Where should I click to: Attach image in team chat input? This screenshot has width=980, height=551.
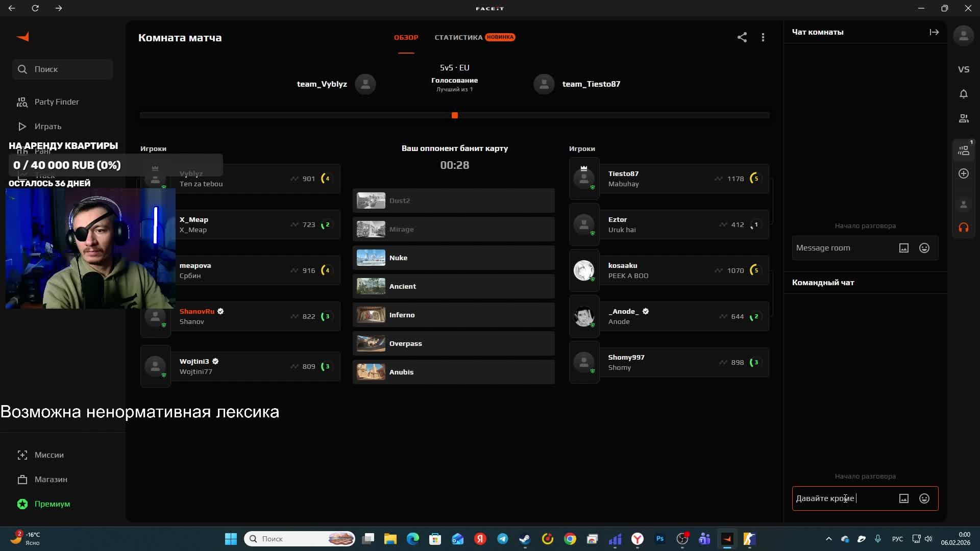[x=903, y=498]
